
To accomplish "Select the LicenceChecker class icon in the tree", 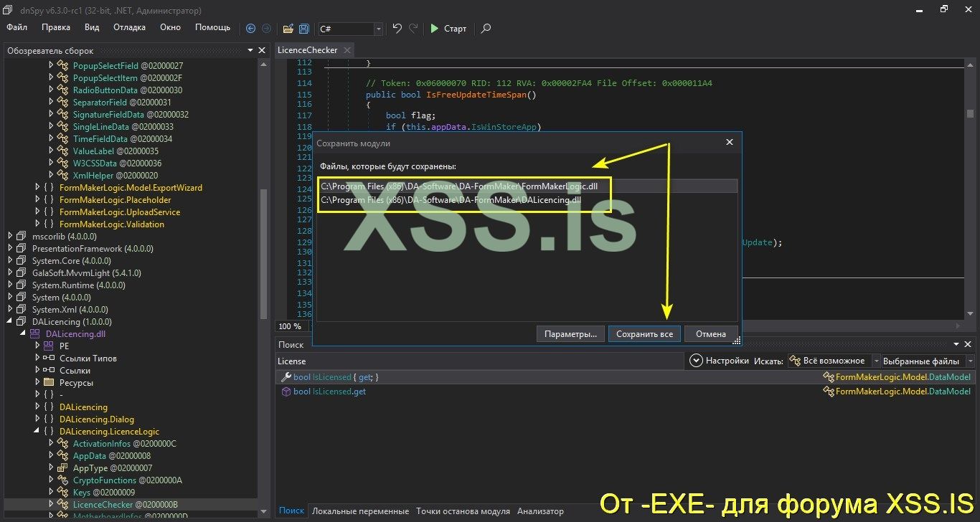I will [64, 504].
